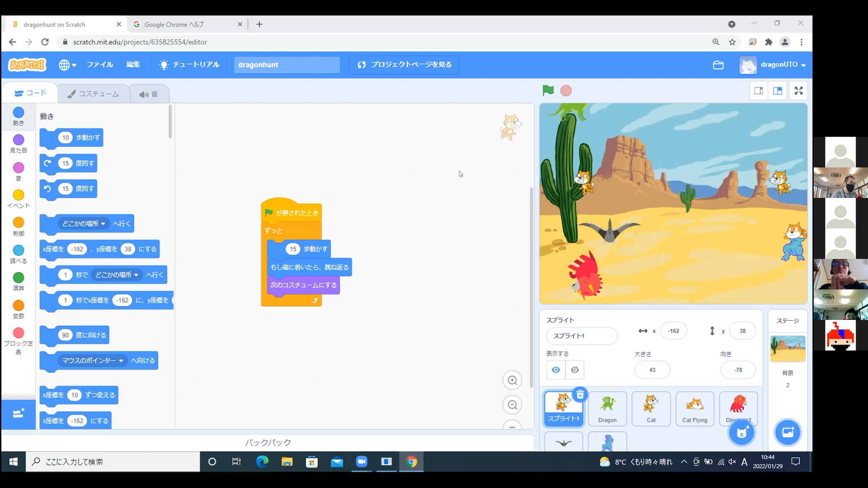
Task: Click the green flag to start the project
Action: click(548, 90)
